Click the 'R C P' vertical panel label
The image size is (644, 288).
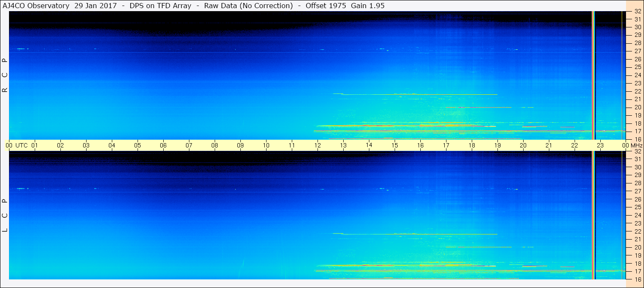coord(5,75)
